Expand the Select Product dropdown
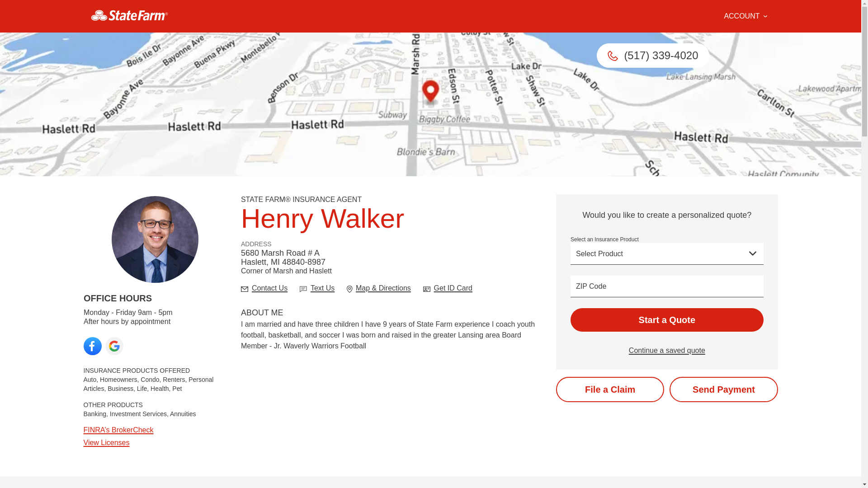The image size is (868, 488). pyautogui.click(x=667, y=254)
